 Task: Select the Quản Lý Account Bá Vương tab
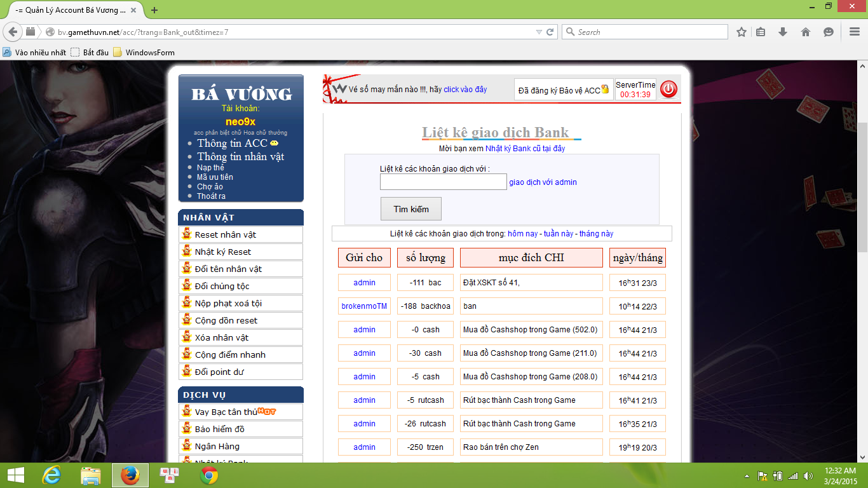click(72, 10)
